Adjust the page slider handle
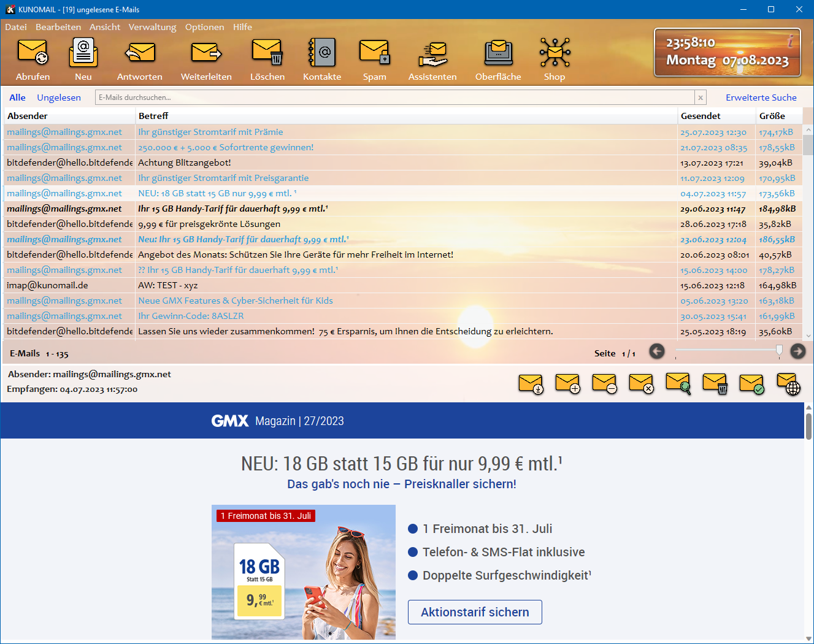This screenshot has width=814, height=644. (x=779, y=350)
